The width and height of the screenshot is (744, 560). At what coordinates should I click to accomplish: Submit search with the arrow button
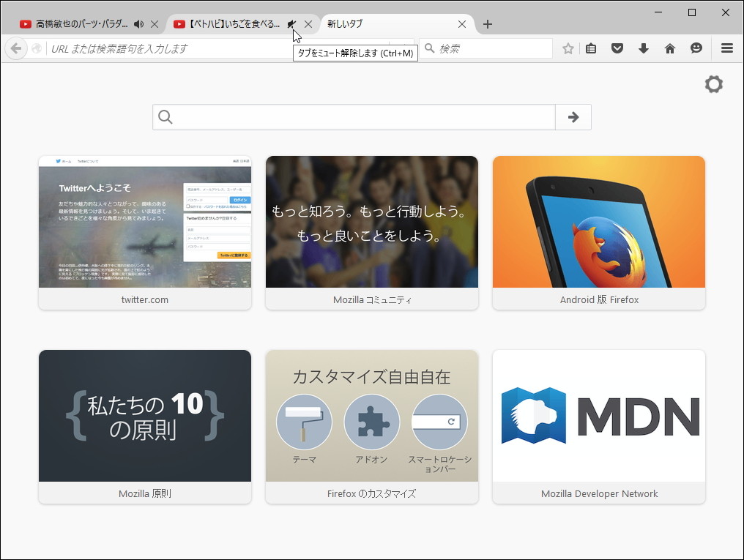(x=574, y=117)
